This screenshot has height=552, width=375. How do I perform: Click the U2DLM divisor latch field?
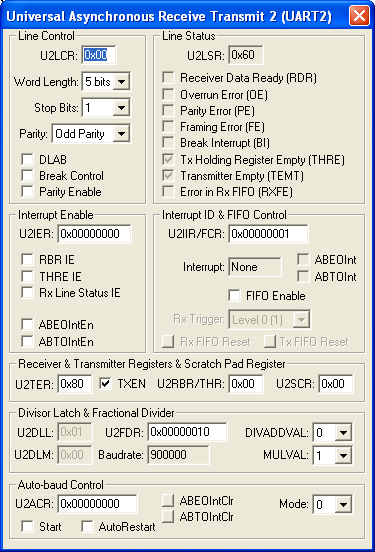75,455
